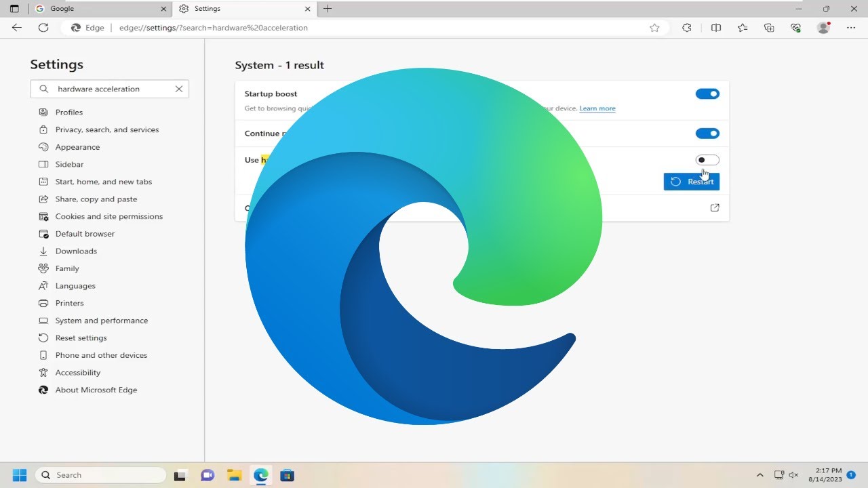This screenshot has height=488, width=868.
Task: Open Languages settings section
Action: point(75,286)
